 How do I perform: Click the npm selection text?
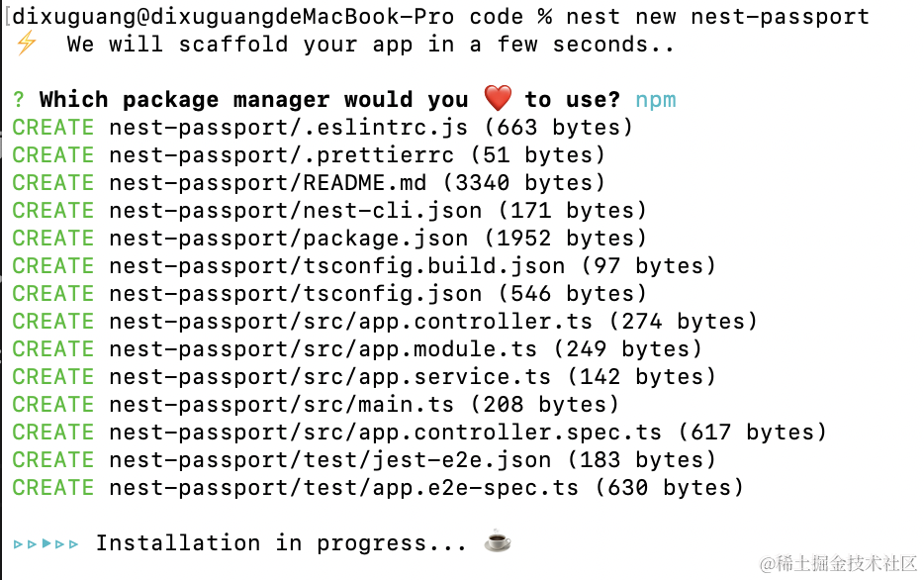[x=655, y=100]
